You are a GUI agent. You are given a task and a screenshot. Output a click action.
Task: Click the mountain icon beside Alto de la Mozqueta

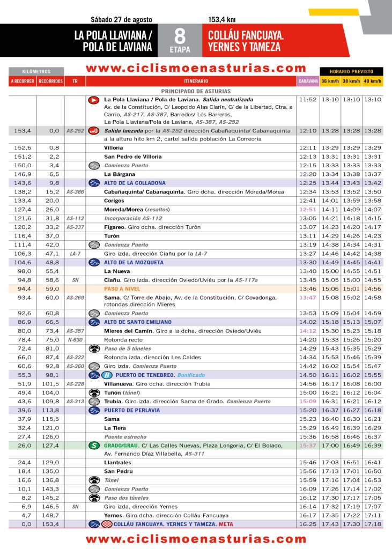[94, 262]
